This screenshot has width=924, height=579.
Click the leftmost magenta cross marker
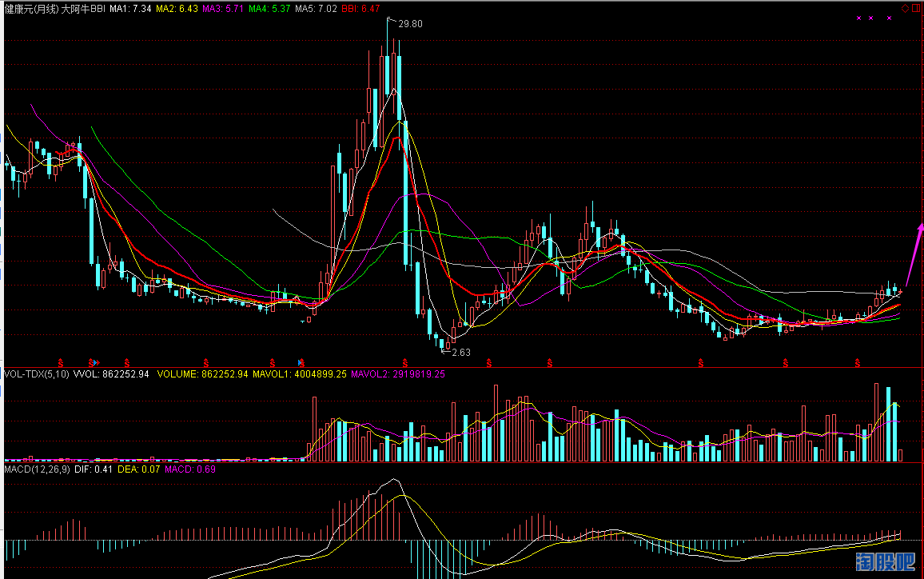[858, 18]
